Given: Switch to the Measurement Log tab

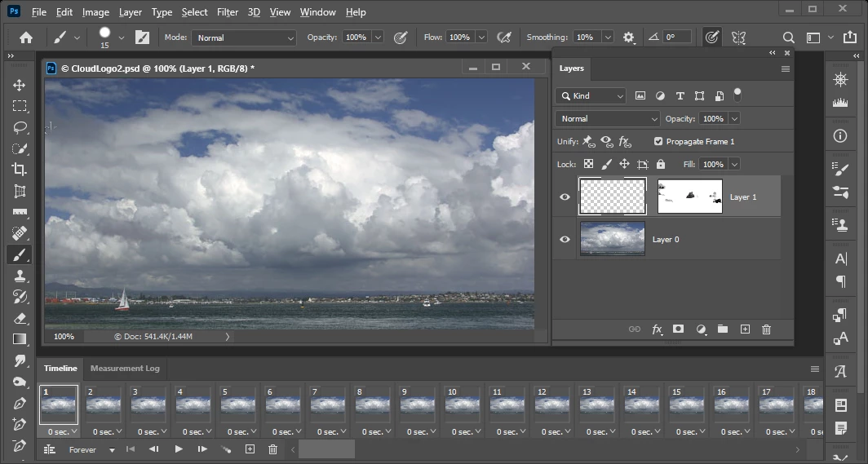Looking at the screenshot, I should click(125, 369).
